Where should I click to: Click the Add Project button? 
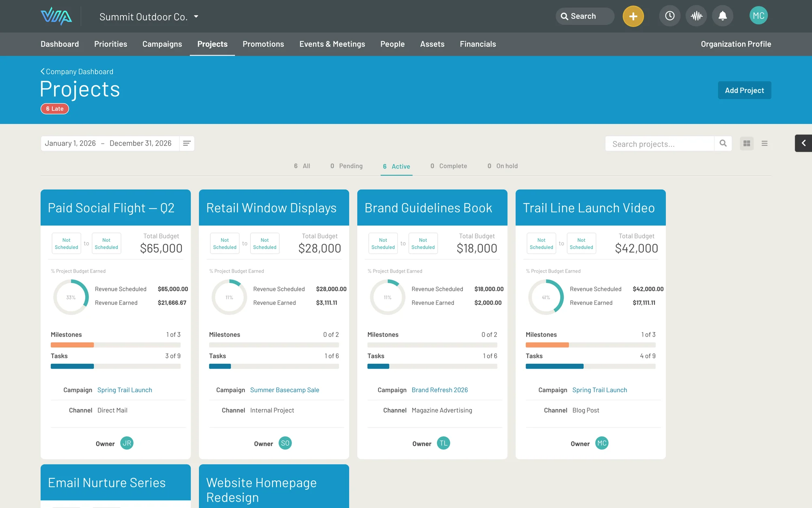(745, 90)
